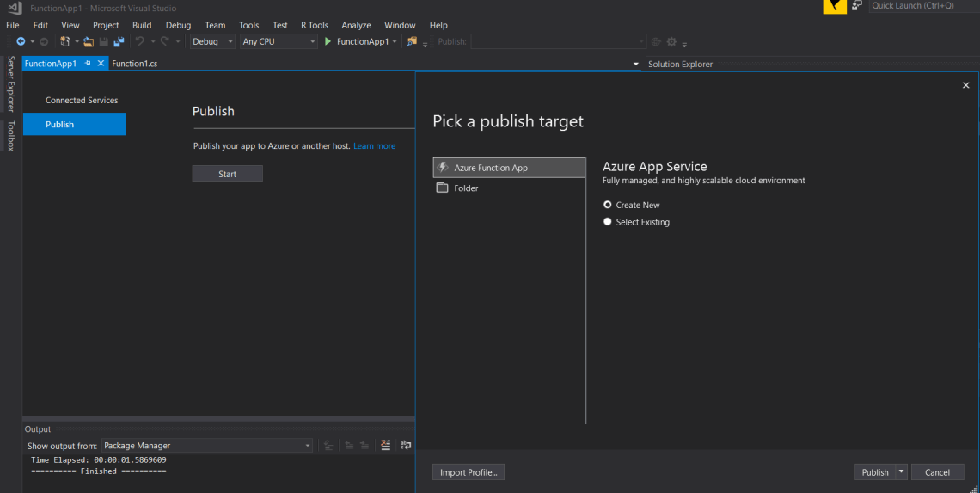This screenshot has width=980, height=493.
Task: Open the Debug configuration dropdown
Action: pyautogui.click(x=212, y=41)
